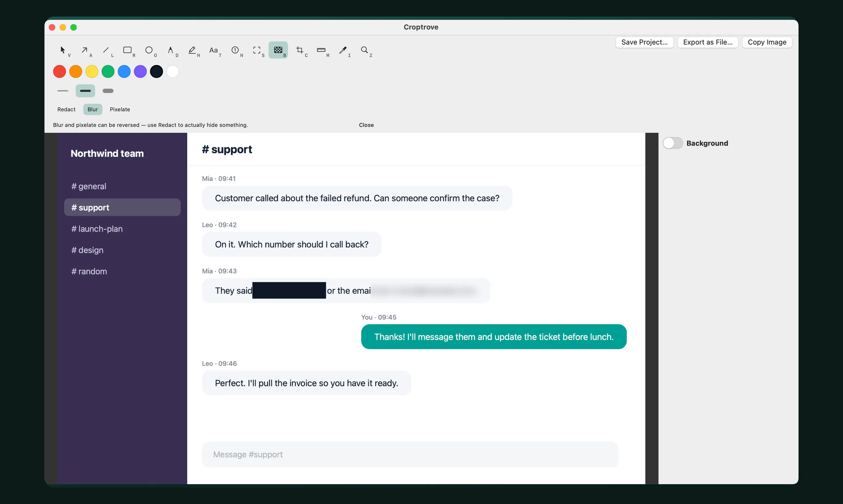Click the failed refund message bubble
The width and height of the screenshot is (843, 504).
pyautogui.click(x=357, y=198)
